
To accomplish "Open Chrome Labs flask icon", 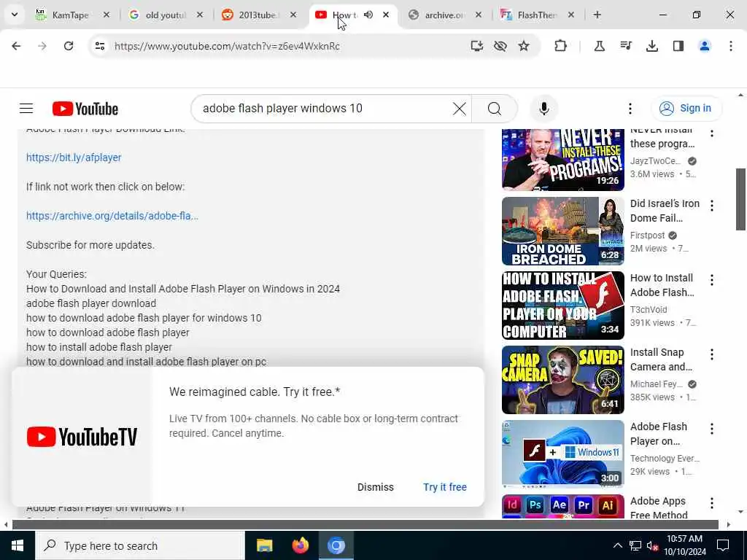I will pyautogui.click(x=600, y=46).
